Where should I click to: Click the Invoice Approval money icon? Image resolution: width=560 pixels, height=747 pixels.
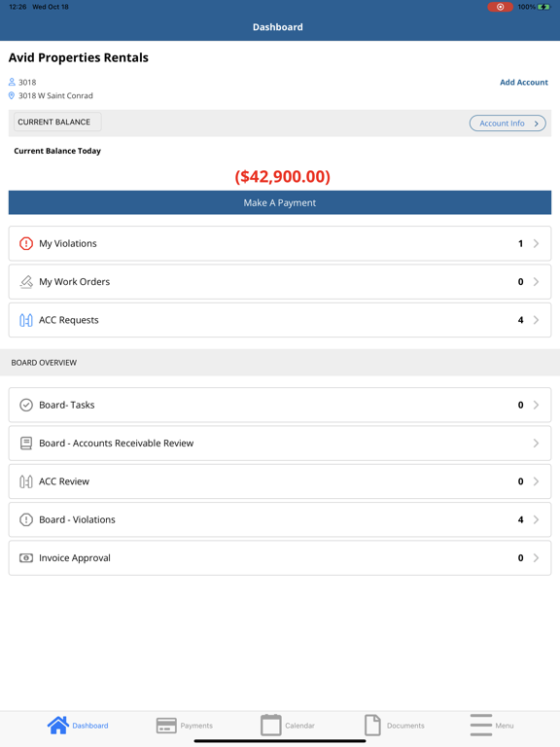26,558
